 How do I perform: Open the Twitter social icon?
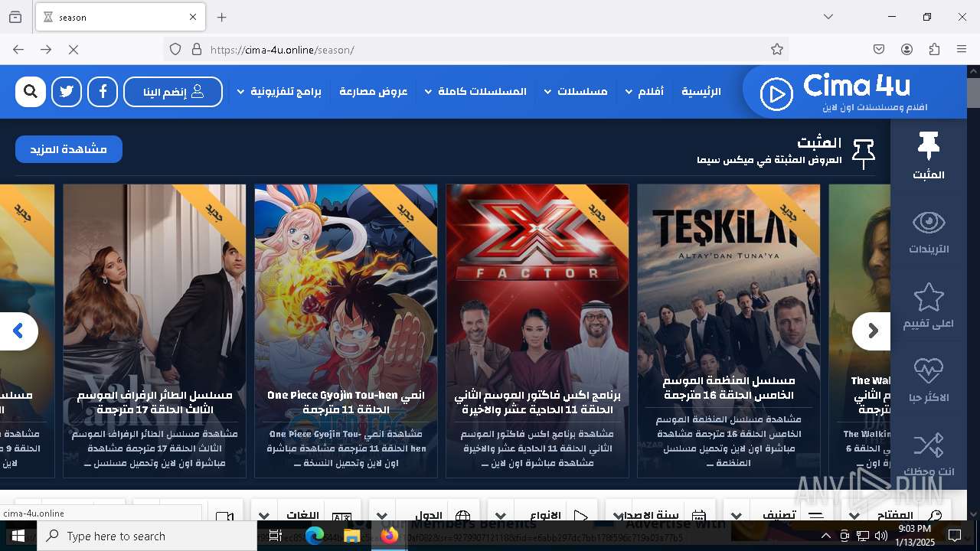coord(67,92)
